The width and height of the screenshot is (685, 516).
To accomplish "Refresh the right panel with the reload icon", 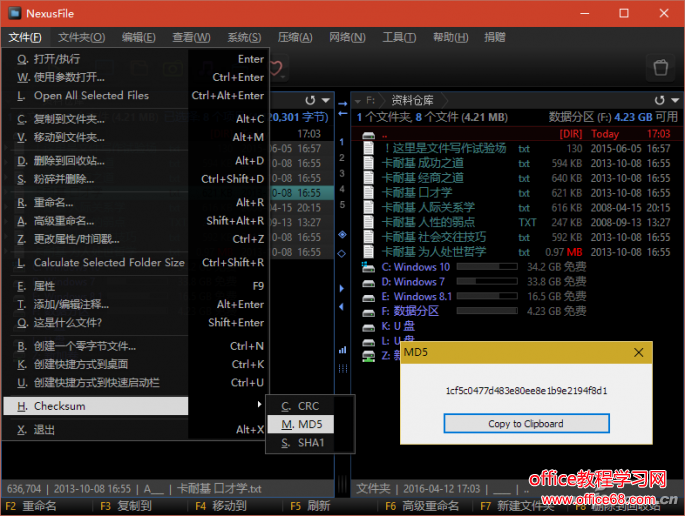I will click(x=660, y=100).
